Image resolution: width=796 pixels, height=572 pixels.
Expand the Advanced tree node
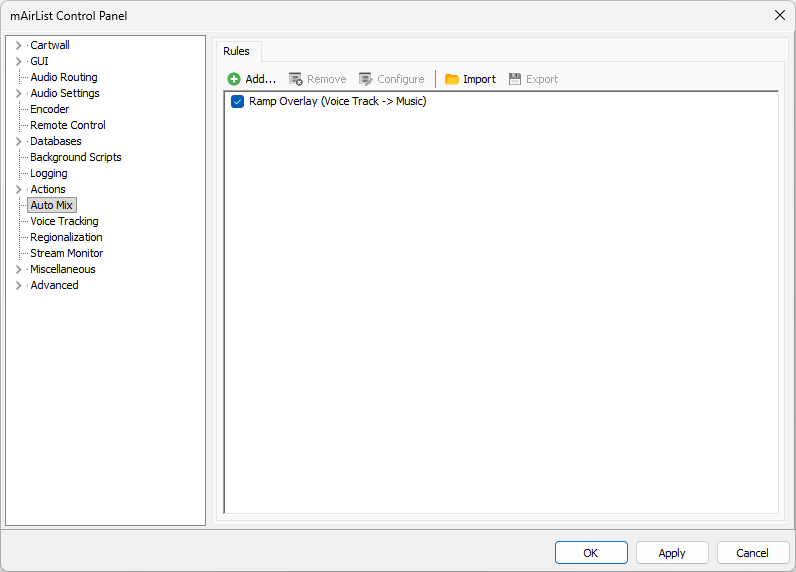tap(18, 285)
